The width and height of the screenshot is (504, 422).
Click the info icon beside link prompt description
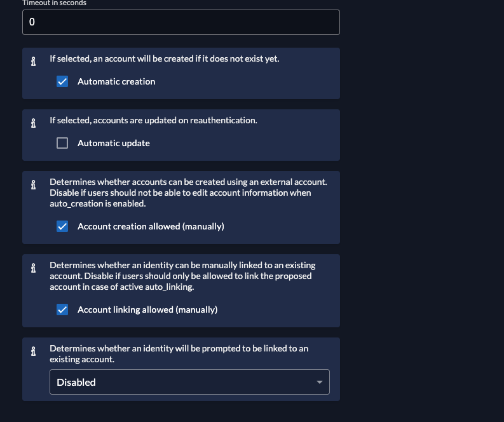33,352
